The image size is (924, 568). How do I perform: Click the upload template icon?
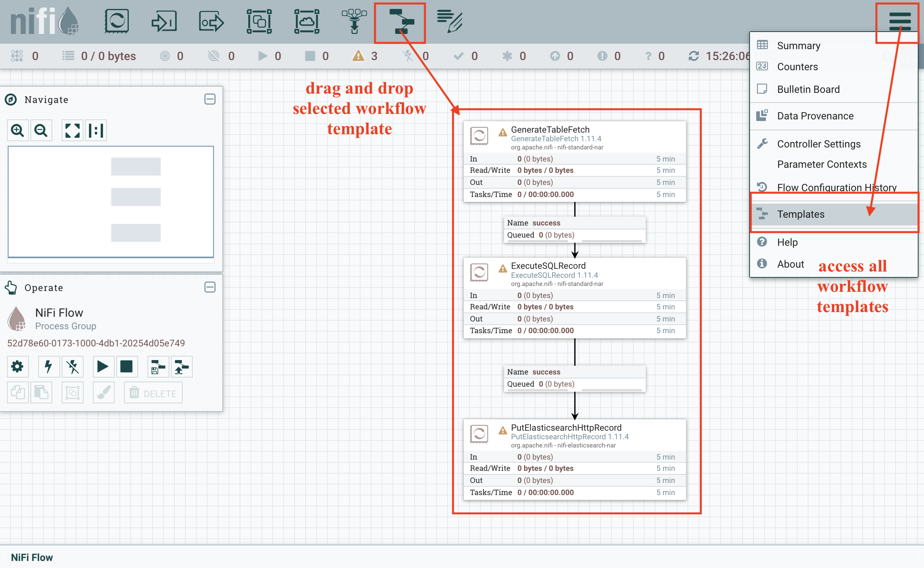[182, 367]
